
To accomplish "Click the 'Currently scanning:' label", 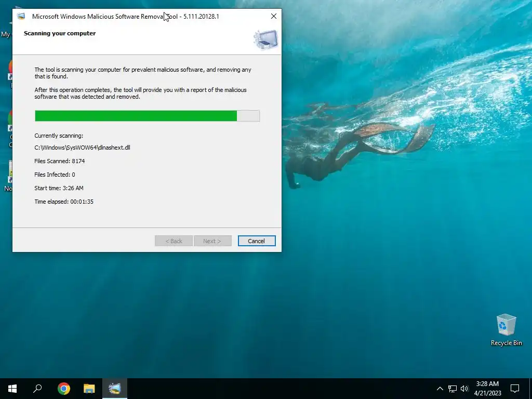I will click(59, 136).
